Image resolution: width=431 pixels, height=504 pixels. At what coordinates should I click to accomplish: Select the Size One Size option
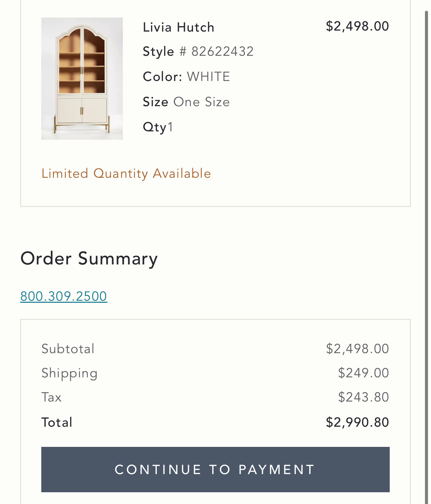[186, 102]
